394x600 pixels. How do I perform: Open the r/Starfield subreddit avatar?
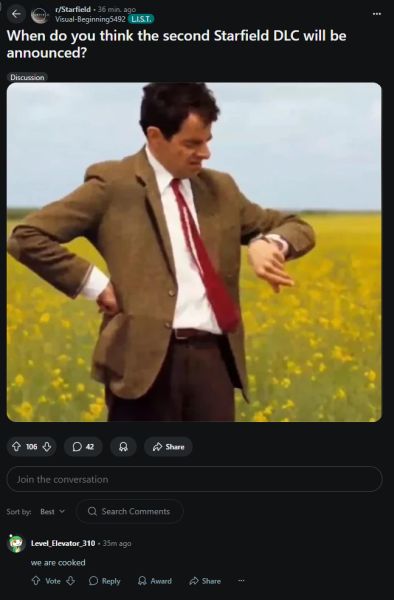tap(39, 15)
